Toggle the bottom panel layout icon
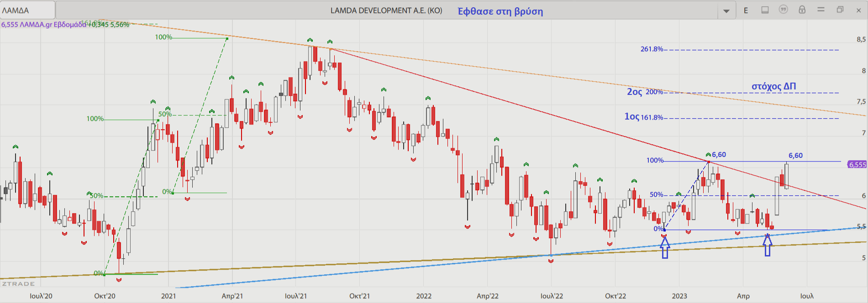 pos(765,10)
